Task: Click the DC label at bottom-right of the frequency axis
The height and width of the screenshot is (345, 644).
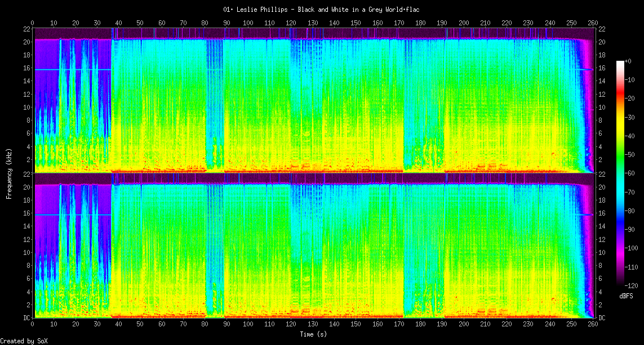Action: [x=601, y=317]
